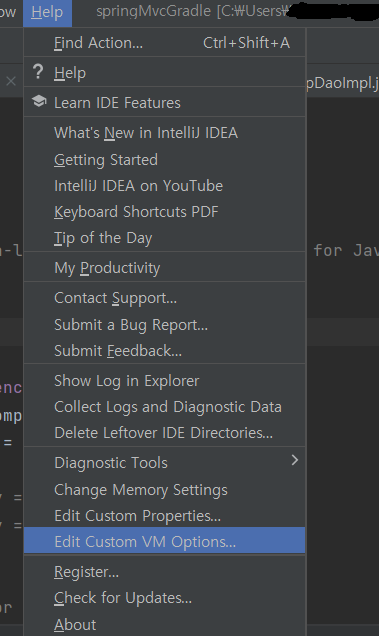Show Tip of the Day
This screenshot has height=636, width=379.
pyautogui.click(x=164, y=238)
